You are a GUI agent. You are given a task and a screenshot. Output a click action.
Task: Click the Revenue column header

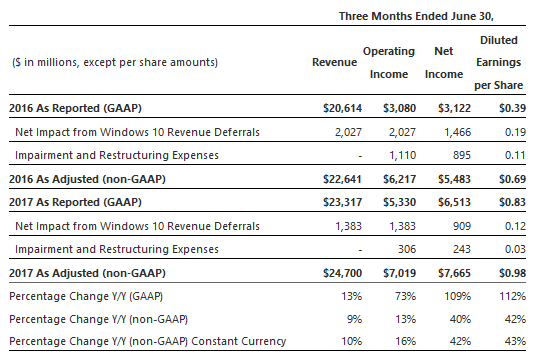click(334, 62)
